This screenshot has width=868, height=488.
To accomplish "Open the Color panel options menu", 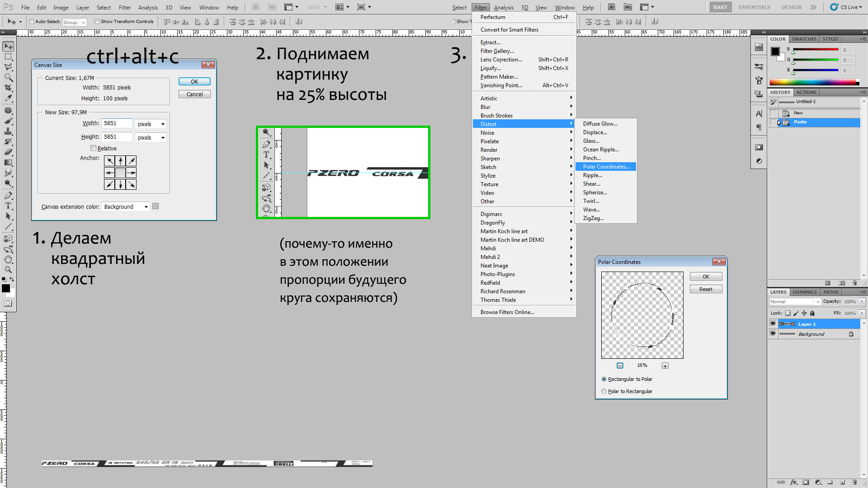I will click(863, 39).
